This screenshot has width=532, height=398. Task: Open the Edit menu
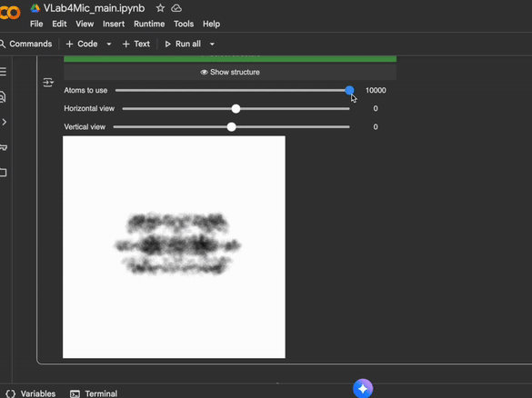click(59, 24)
